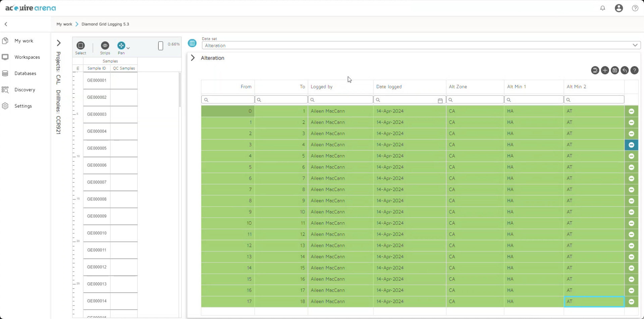Toggle the Strips visibility eye icon
Image resolution: width=644 pixels, height=319 pixels.
105,45
